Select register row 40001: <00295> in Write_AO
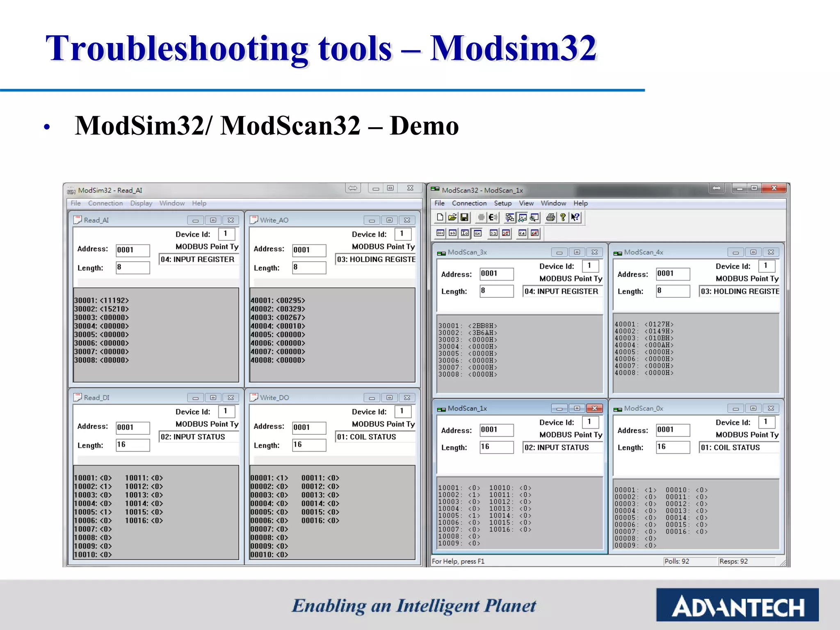This screenshot has width=840, height=630. click(278, 300)
